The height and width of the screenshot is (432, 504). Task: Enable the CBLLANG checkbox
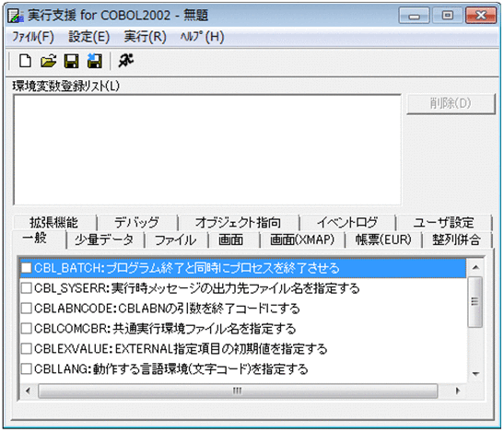click(27, 369)
